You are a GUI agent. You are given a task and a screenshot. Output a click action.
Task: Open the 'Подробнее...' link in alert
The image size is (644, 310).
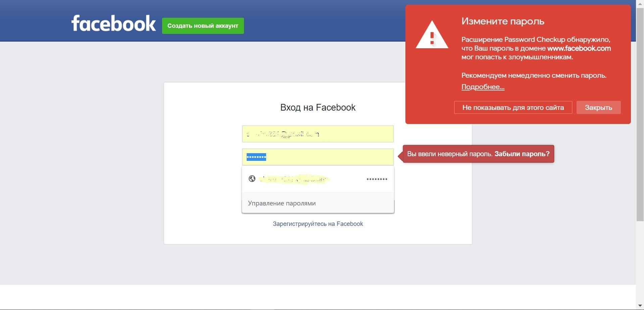click(483, 87)
